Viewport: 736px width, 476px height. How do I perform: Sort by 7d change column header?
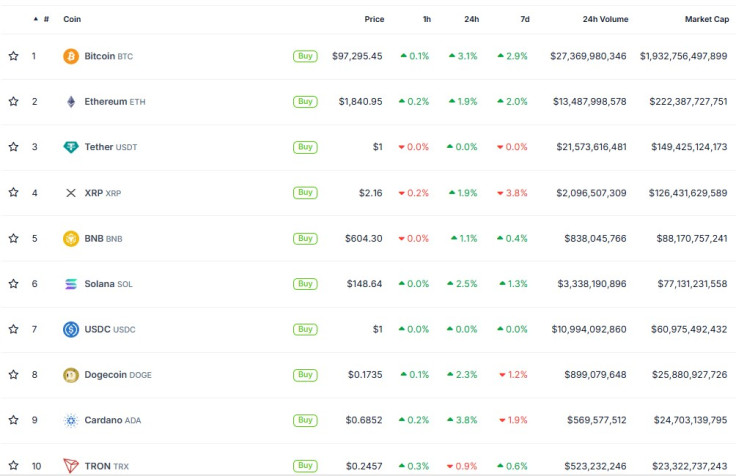pyautogui.click(x=525, y=19)
